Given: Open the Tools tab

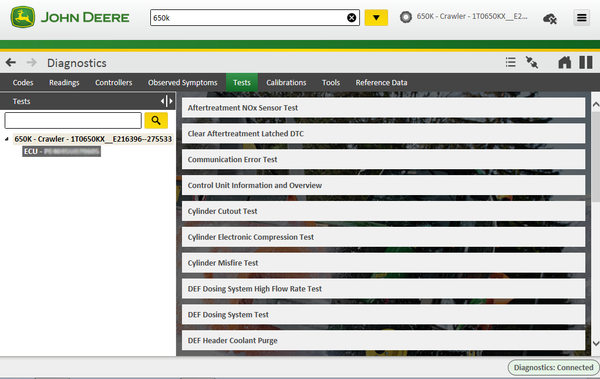Looking at the screenshot, I should 331,83.
